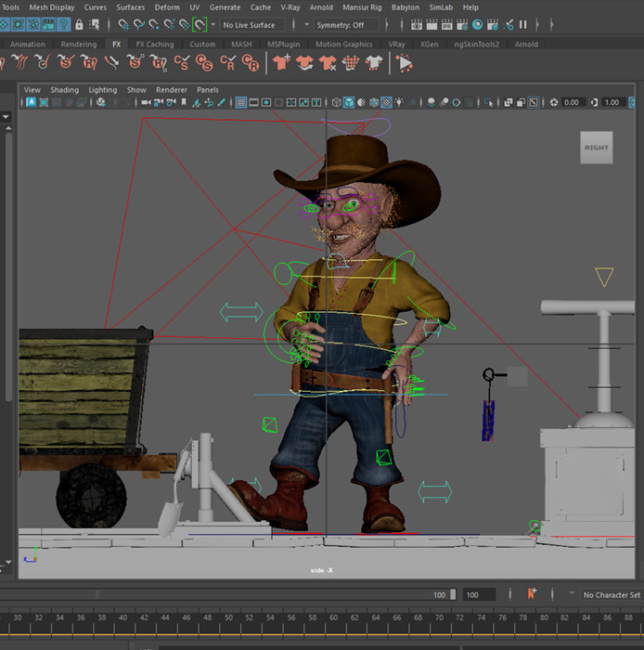The width and height of the screenshot is (644, 650).
Task: Click the Set Start Position CS shelf icon
Action: (204, 63)
